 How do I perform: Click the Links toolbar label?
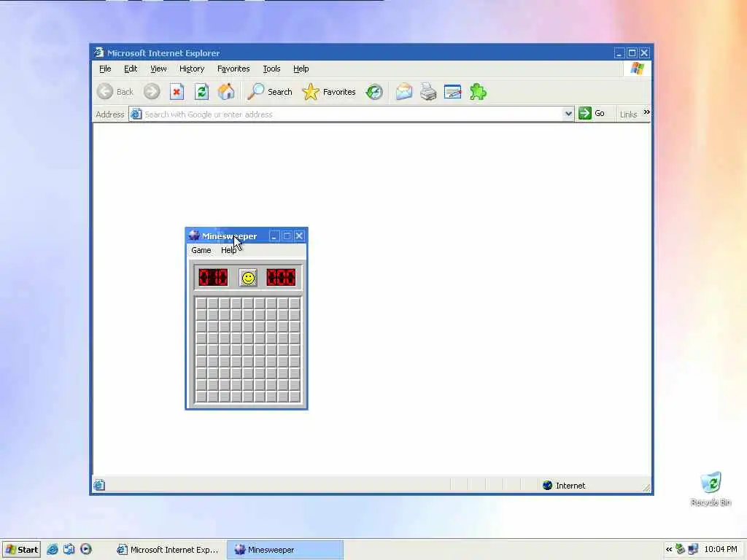click(628, 114)
